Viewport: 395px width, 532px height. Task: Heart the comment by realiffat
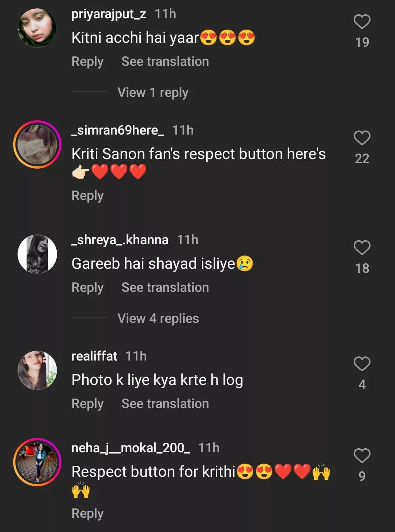[x=362, y=364]
